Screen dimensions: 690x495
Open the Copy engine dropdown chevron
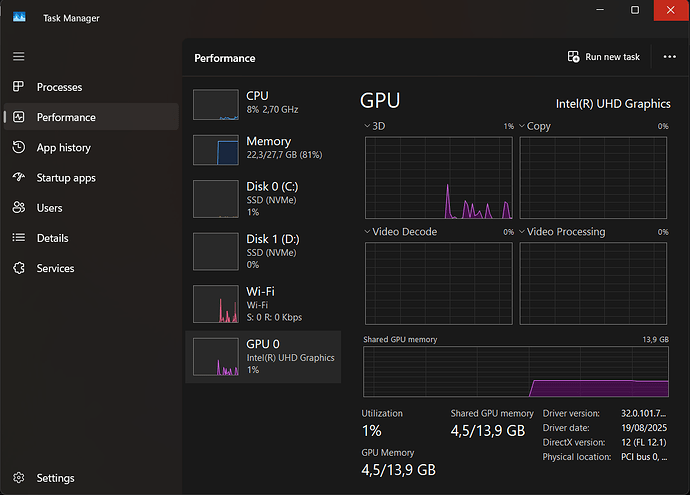click(522, 126)
